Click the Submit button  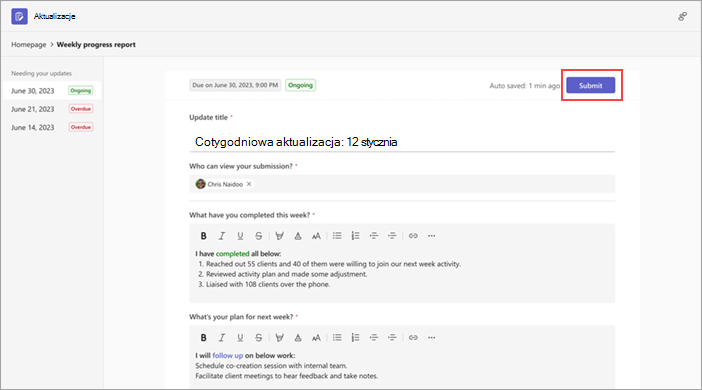591,85
